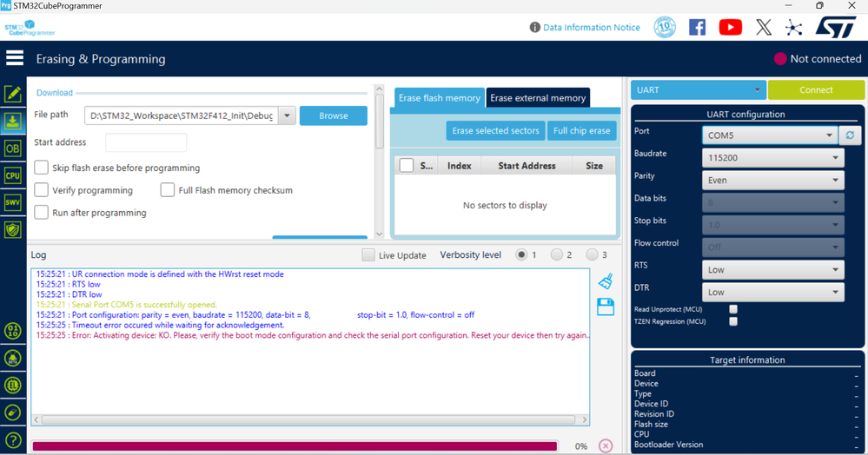Select Erasing & Programming download icon
The height and width of the screenshot is (455, 868).
(13, 121)
